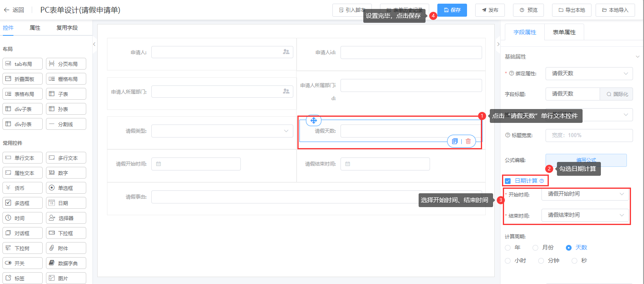Select the 天数 calculation period

coord(569,248)
